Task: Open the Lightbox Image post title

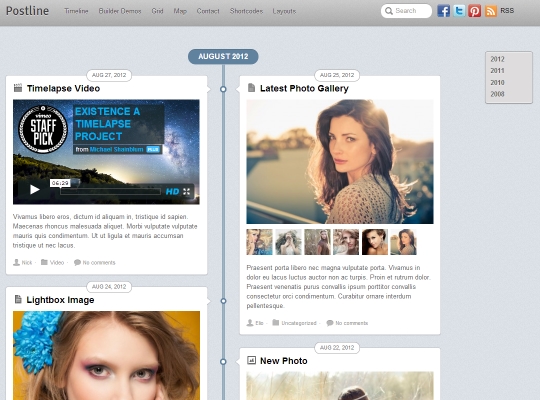Action: coord(60,300)
